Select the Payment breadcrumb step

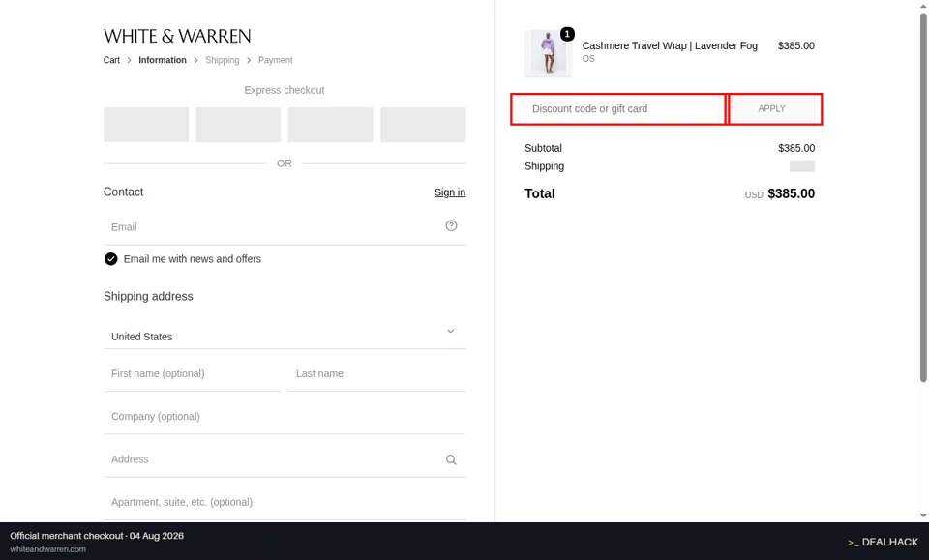click(x=275, y=60)
